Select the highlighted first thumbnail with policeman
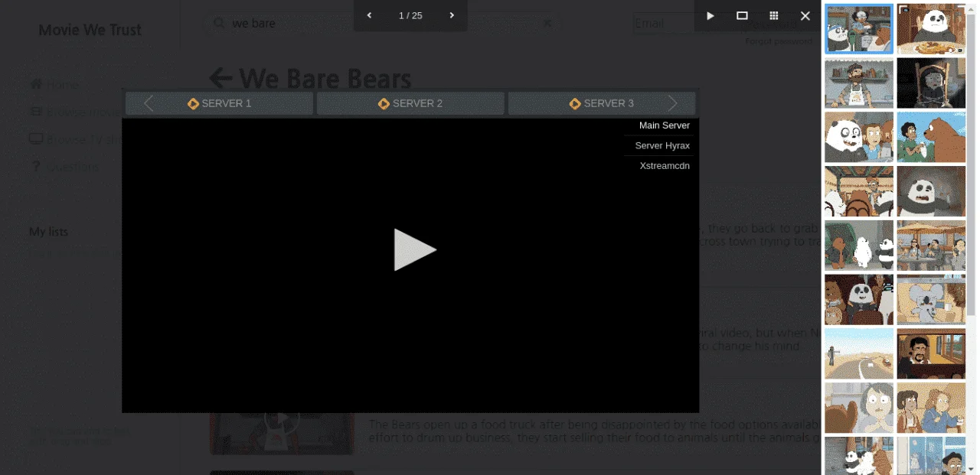980x475 pixels. [859, 29]
